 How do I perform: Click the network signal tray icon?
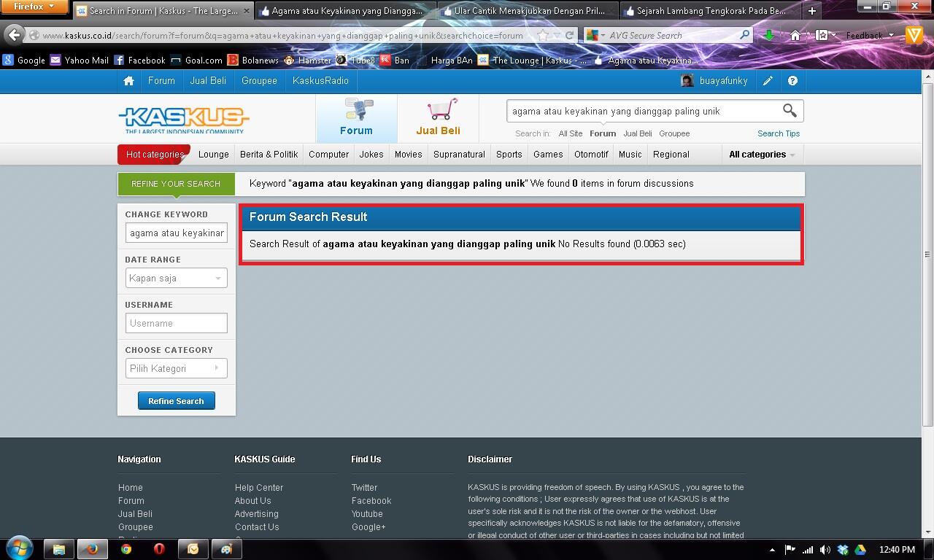808,550
